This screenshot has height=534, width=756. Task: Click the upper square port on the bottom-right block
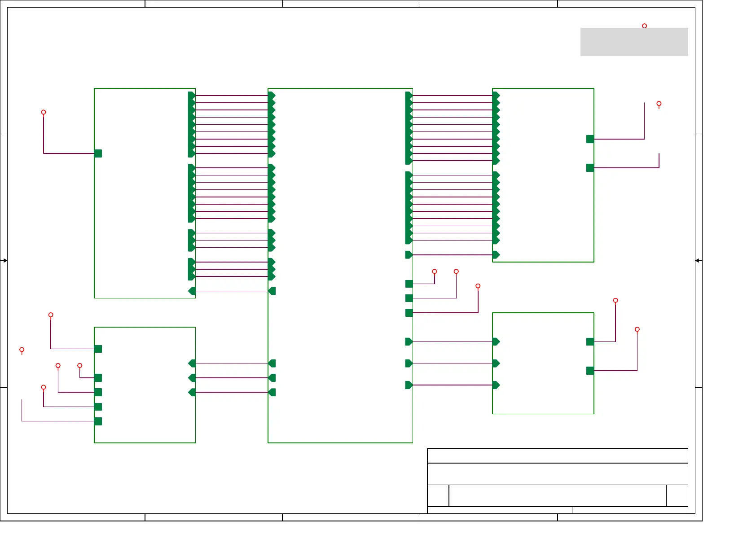(590, 342)
